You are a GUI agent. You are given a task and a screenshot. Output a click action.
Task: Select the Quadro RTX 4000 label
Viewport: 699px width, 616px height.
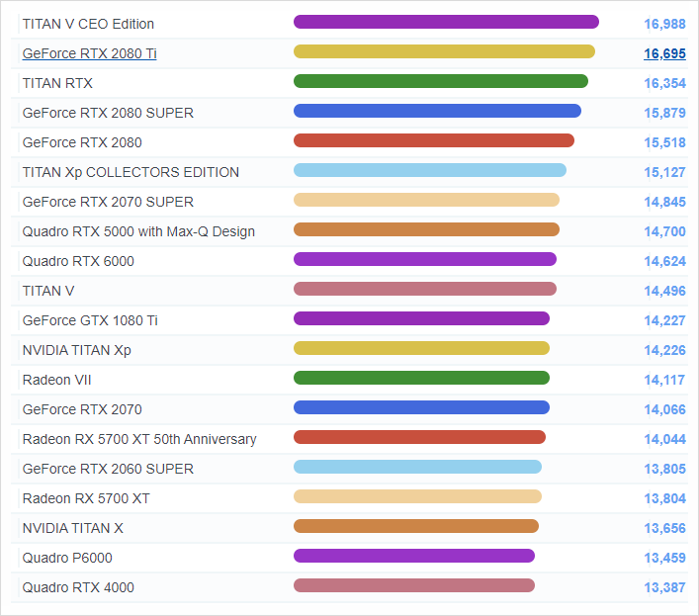click(78, 587)
